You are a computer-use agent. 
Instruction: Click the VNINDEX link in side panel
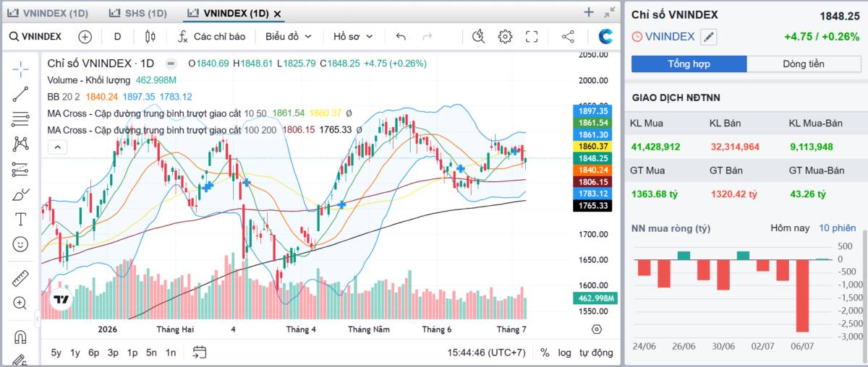(670, 36)
